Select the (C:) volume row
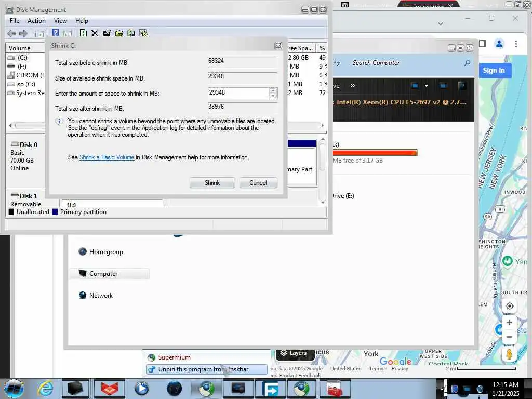Viewport: 532px width, 399px height. pyautogui.click(x=22, y=58)
